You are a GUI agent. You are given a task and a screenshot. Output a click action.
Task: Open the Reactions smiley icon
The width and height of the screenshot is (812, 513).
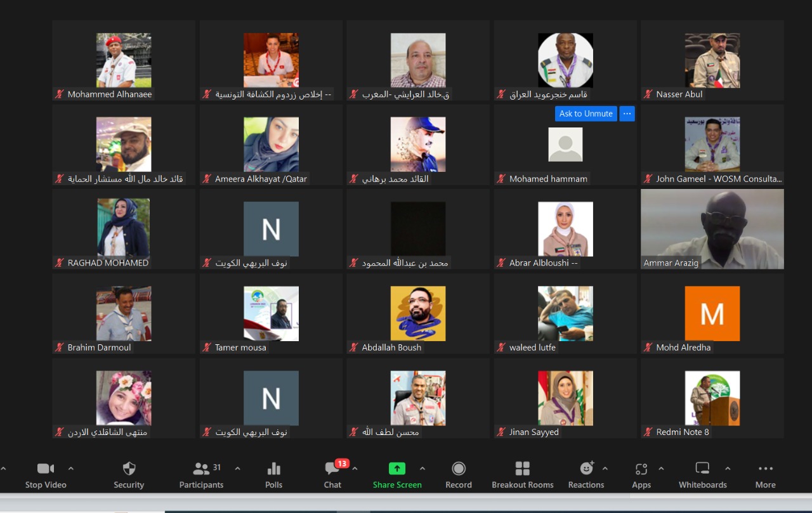coord(586,469)
